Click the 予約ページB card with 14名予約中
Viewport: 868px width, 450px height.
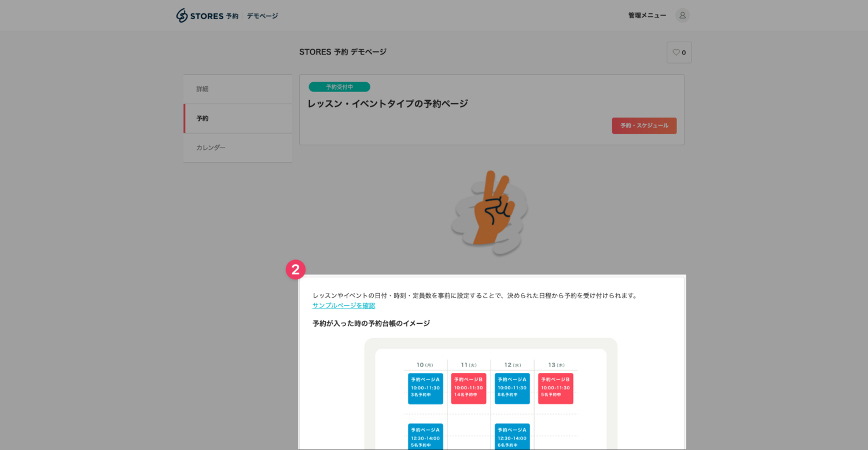tap(469, 389)
